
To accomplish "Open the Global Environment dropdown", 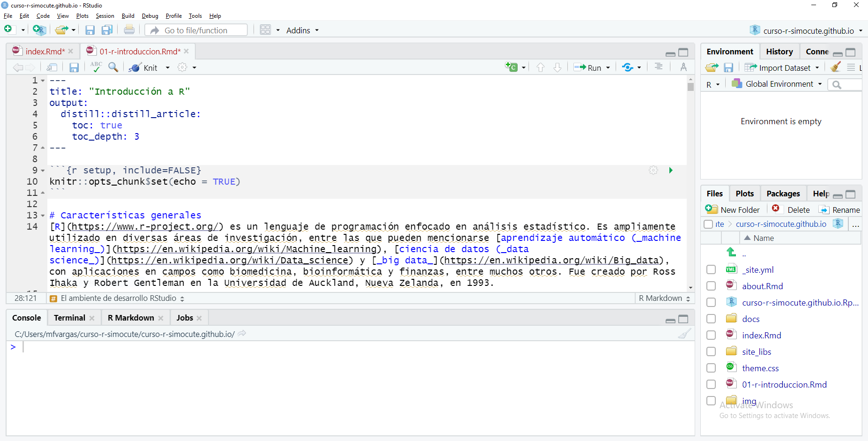I will [x=777, y=84].
